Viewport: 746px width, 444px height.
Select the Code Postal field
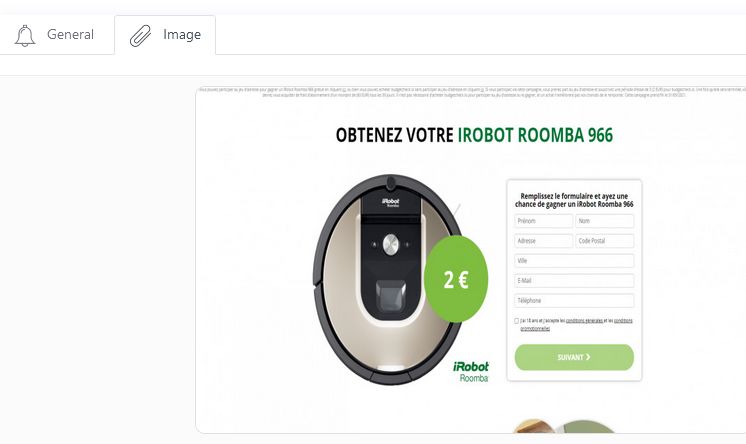click(604, 241)
